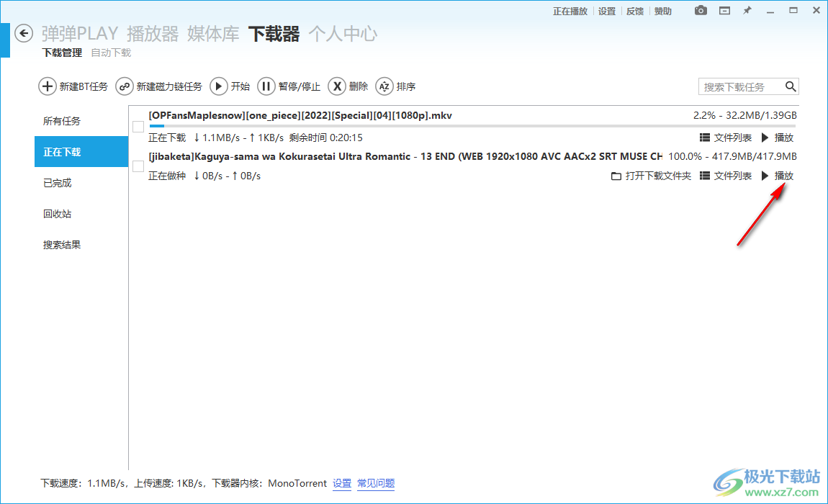Image resolution: width=828 pixels, height=504 pixels.
Task: Select the 下载管理 sub-tab
Action: 63,53
